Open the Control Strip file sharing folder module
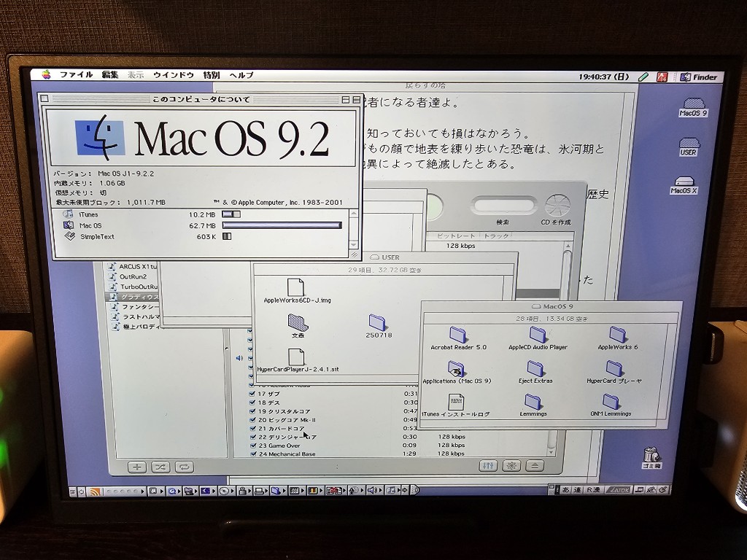Screen dimensions: 747x560 276,491
